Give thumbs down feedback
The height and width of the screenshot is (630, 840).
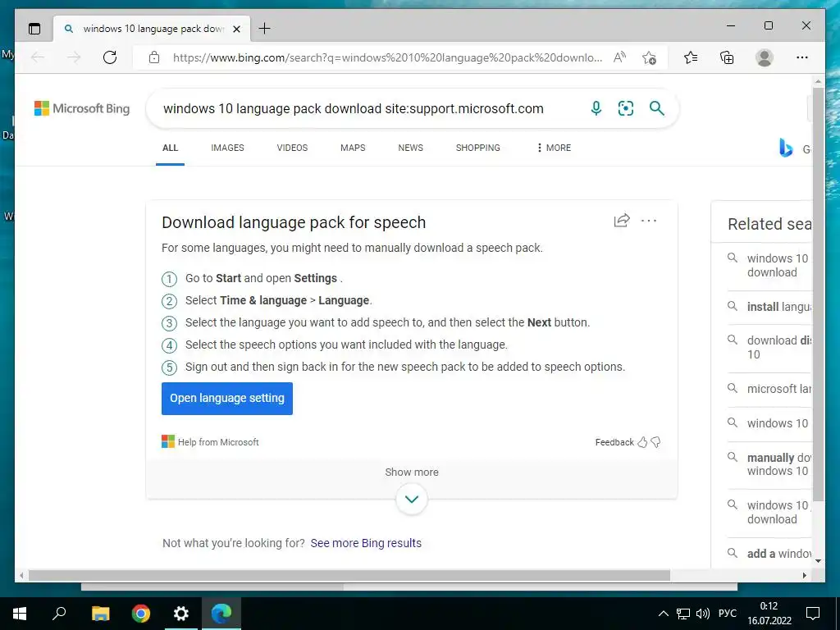click(x=655, y=442)
